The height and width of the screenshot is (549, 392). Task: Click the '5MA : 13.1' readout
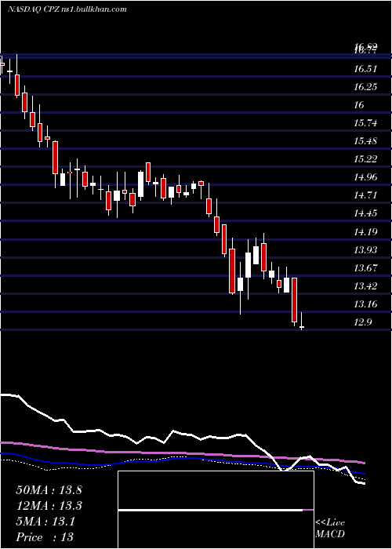45,522
